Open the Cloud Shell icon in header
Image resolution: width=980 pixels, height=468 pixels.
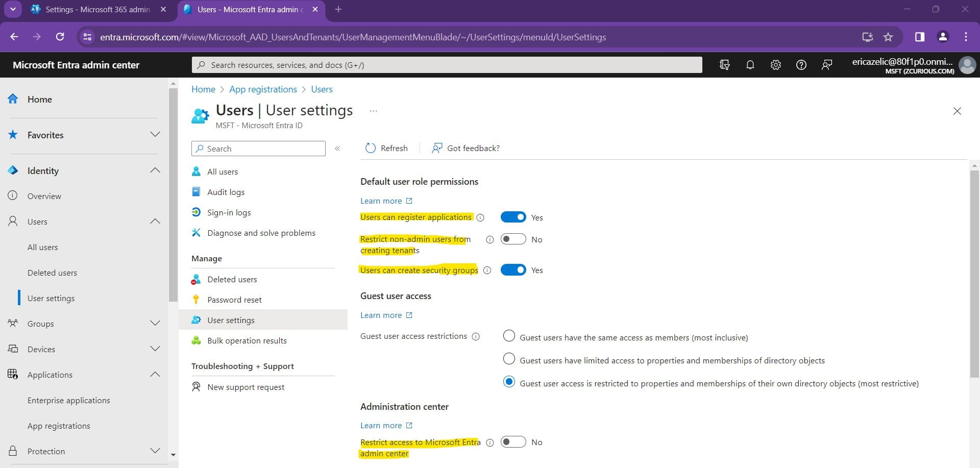[724, 65]
